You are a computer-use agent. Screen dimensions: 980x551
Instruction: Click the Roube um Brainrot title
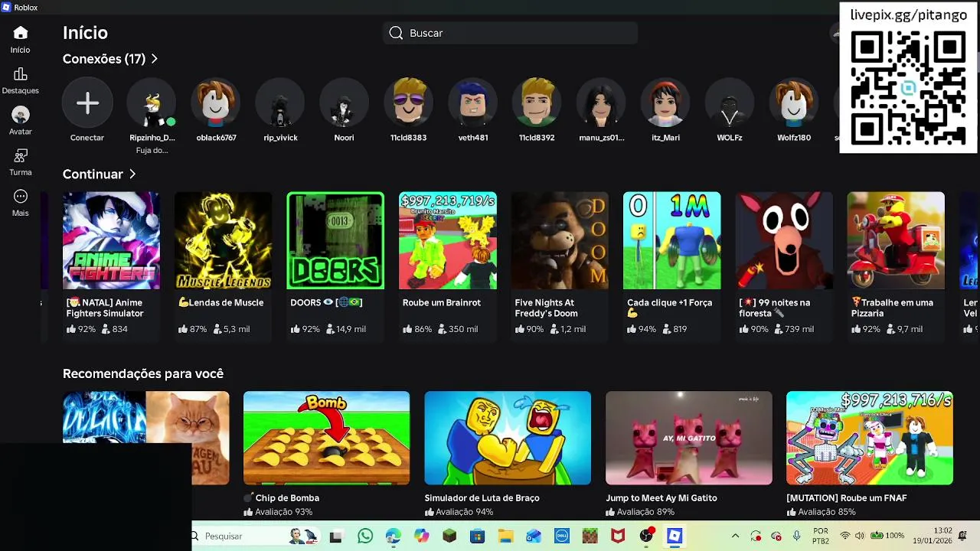(x=441, y=302)
